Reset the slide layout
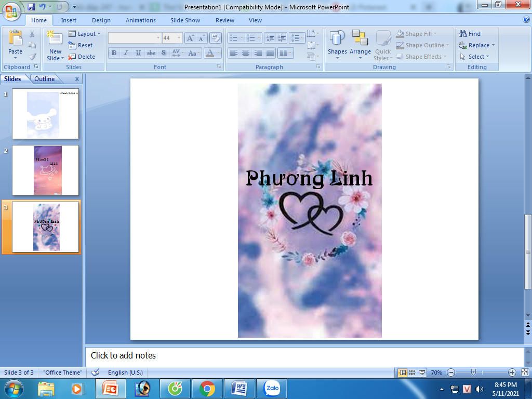 [81, 45]
